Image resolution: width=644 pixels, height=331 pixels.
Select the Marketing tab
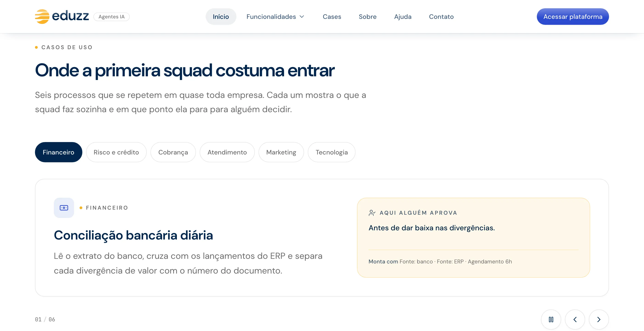pos(281,152)
